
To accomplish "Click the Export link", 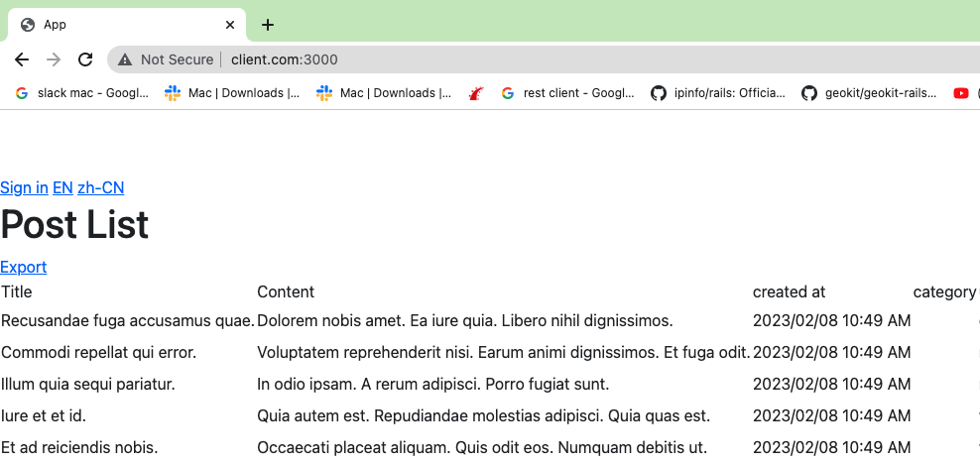I will pos(23,267).
